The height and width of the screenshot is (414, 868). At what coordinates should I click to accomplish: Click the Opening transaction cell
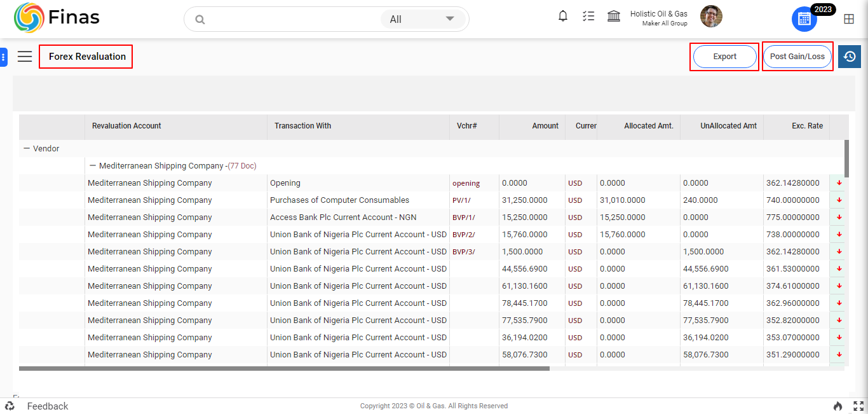coord(285,183)
